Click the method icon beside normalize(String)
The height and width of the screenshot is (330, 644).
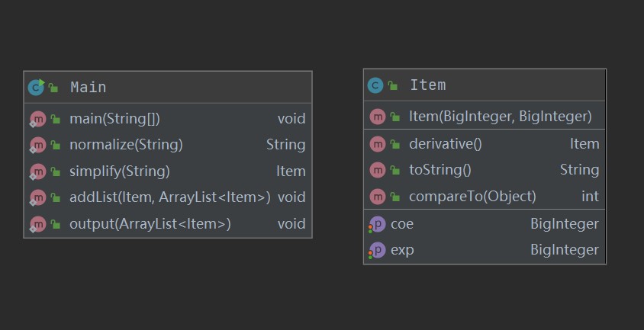[x=38, y=145]
